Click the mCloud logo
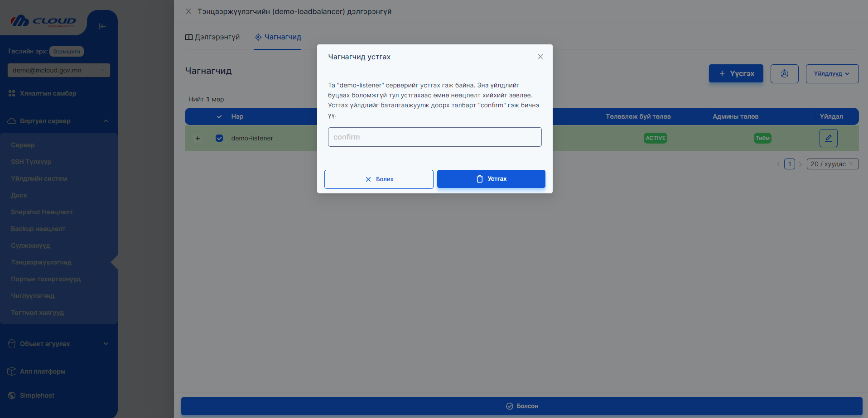Image resolution: width=868 pixels, height=418 pixels. click(43, 21)
